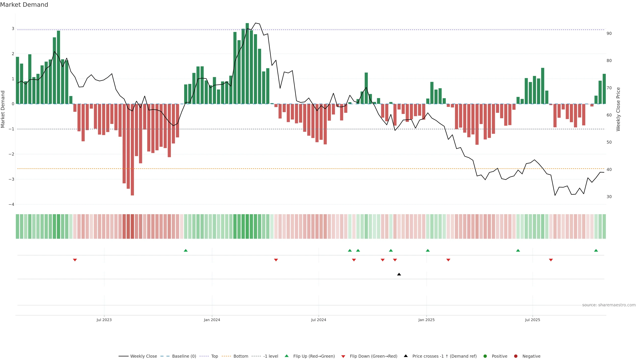
Task: Click the black Price crosses -1 legend triangle
Action: pyautogui.click(x=406, y=356)
